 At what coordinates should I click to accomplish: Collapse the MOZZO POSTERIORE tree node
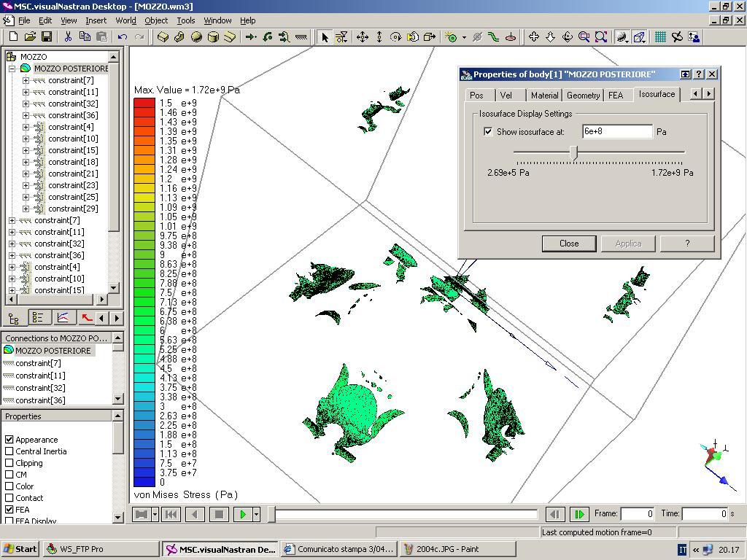pyautogui.click(x=12, y=69)
